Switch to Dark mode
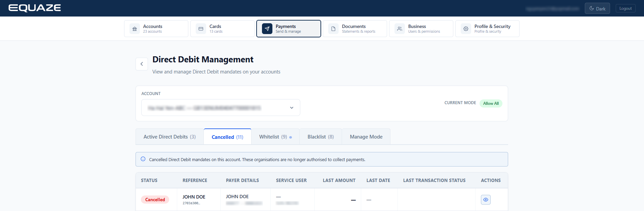The image size is (644, 211). click(597, 8)
